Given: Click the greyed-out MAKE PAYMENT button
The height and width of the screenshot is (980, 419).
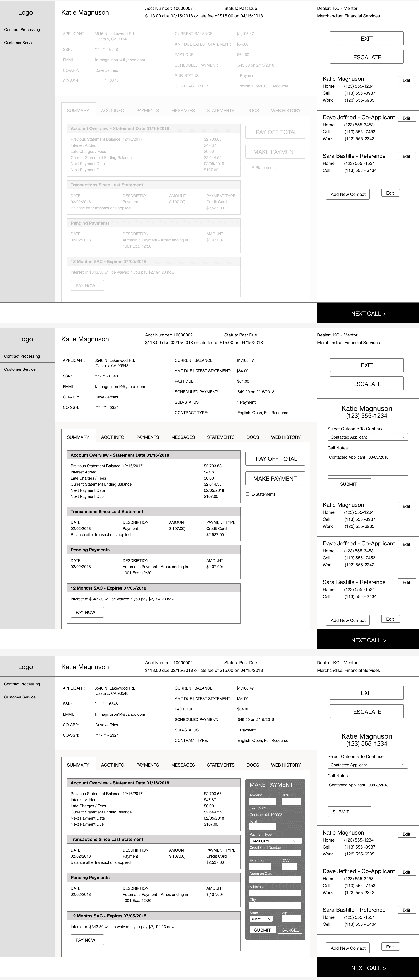Looking at the screenshot, I should 275,152.
